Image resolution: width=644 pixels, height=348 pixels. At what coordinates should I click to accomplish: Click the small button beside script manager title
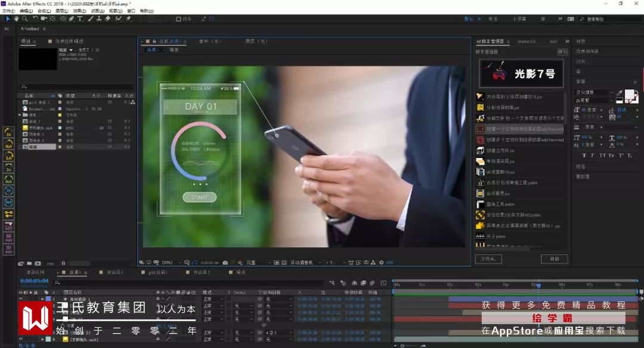[562, 52]
